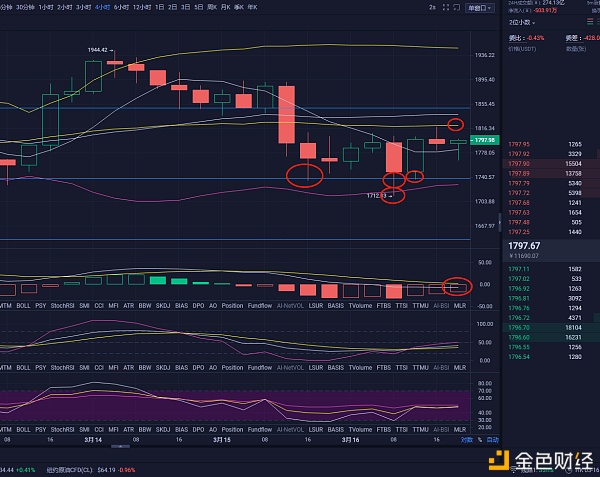Select the 3日 timeframe
Image resolution: width=600 pixels, height=477 pixels.
pos(186,7)
